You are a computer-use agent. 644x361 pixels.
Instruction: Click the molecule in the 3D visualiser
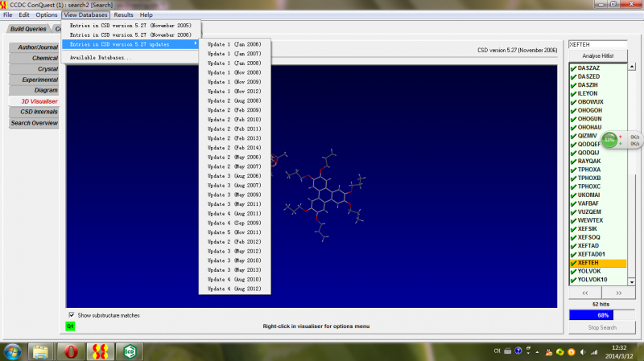(324, 195)
